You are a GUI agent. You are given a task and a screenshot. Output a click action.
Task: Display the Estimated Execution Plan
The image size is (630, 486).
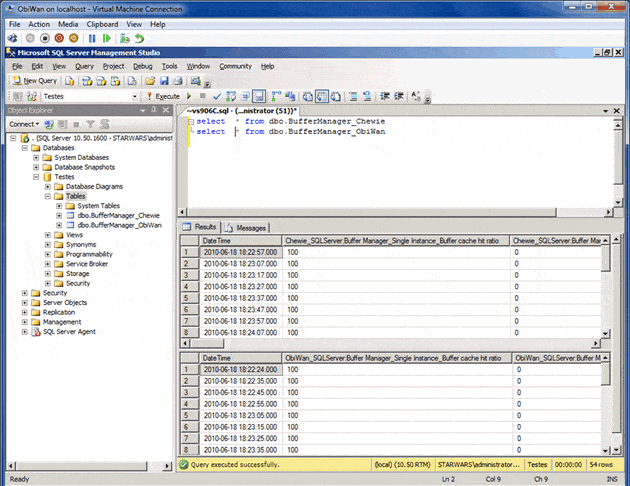(231, 96)
